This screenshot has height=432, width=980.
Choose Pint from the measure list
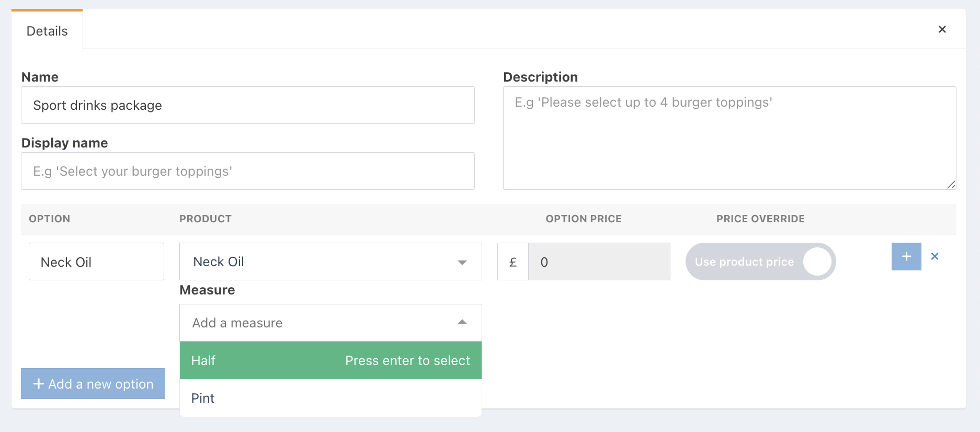[x=330, y=398]
